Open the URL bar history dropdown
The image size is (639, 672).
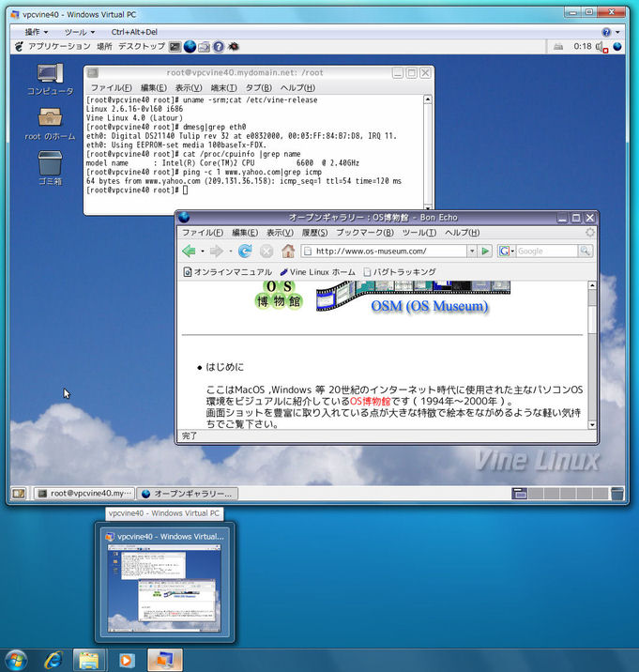pos(472,251)
